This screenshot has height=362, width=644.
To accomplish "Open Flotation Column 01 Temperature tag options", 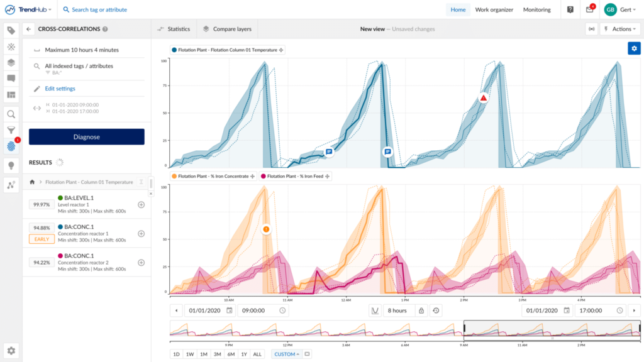I will tap(281, 50).
